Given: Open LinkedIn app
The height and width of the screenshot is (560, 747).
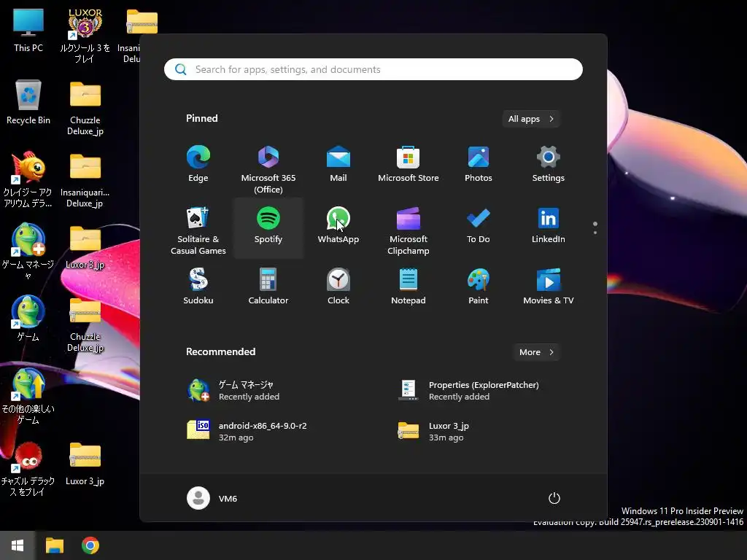Looking at the screenshot, I should (549, 226).
